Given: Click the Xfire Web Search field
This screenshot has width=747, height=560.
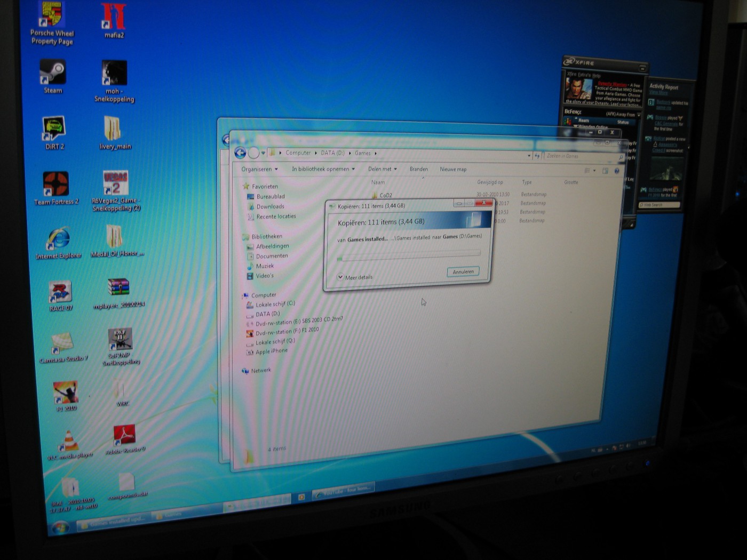Looking at the screenshot, I should [x=659, y=205].
